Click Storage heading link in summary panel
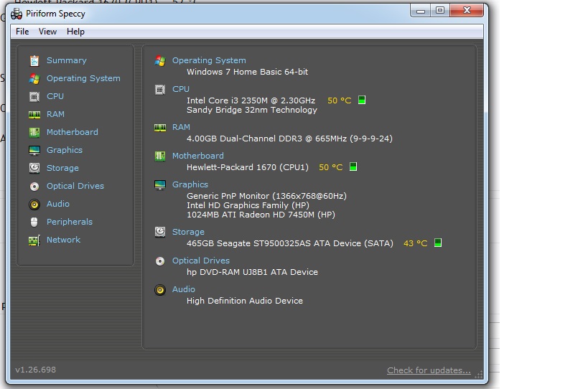The image size is (588, 389). pos(188,233)
